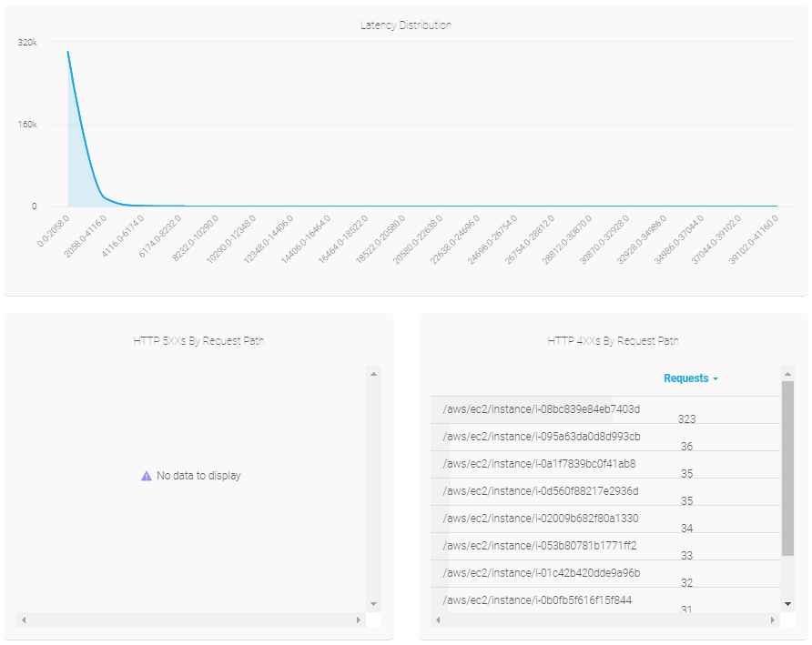Click scroll left arrow in HTTP 4XXs panel
Viewport: 812px width, 645px height.
click(438, 620)
